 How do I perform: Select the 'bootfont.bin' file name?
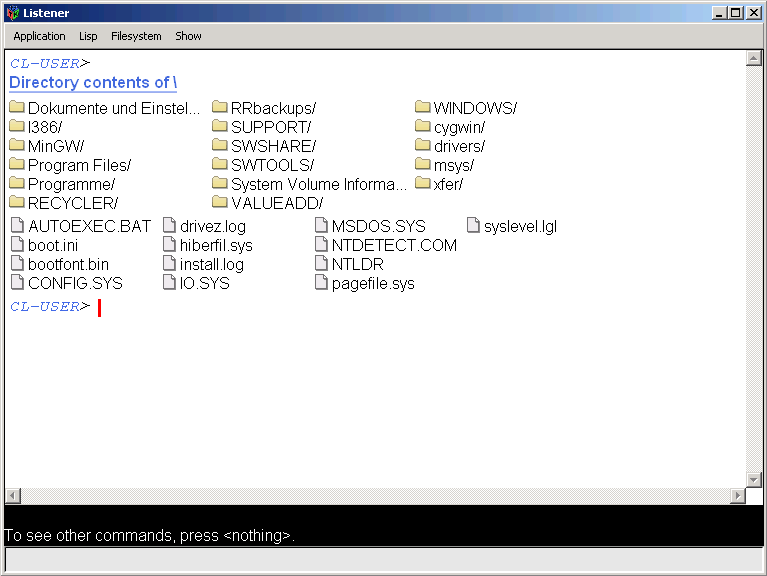[x=68, y=265]
